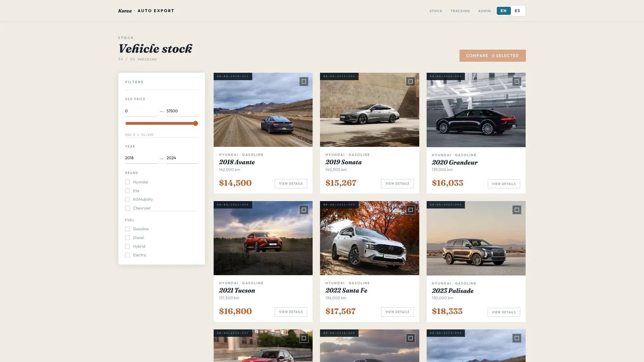The height and width of the screenshot is (362, 644).
Task: Open the 2020 Grandeur photo
Action: coord(476,110)
